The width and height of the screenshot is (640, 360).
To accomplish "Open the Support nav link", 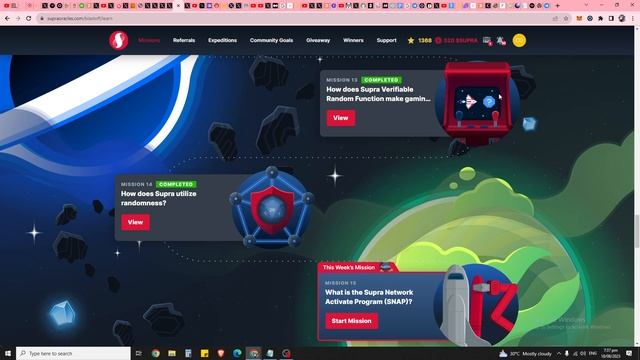I will [386, 40].
